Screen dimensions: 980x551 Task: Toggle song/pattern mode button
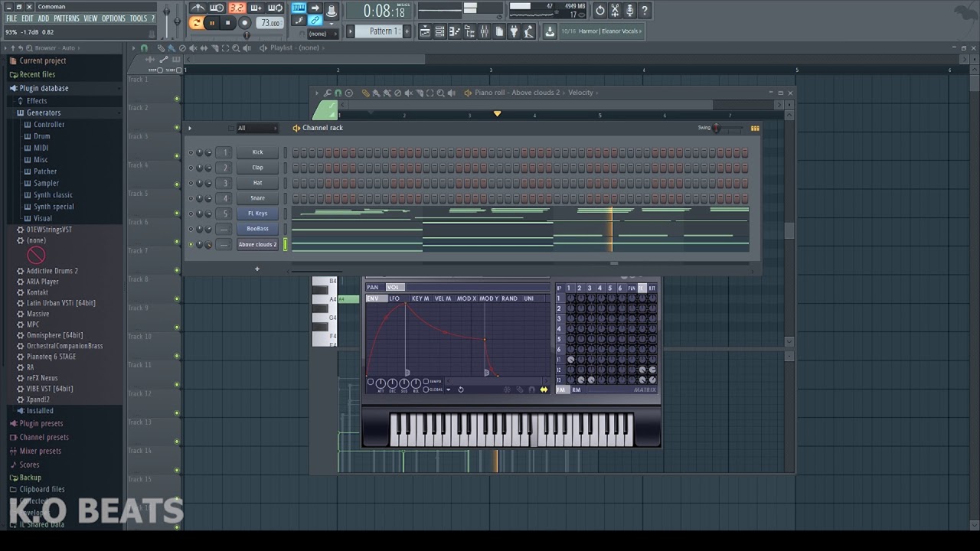pyautogui.click(x=196, y=23)
